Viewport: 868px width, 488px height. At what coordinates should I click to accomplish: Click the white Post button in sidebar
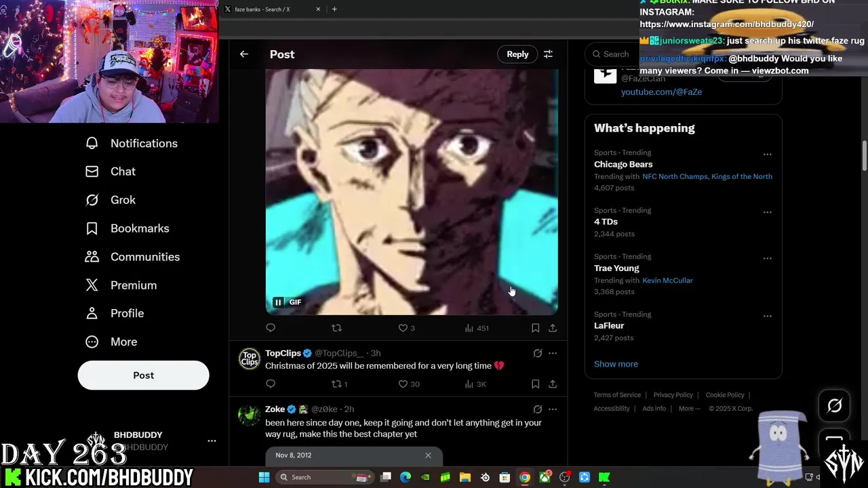(x=143, y=375)
